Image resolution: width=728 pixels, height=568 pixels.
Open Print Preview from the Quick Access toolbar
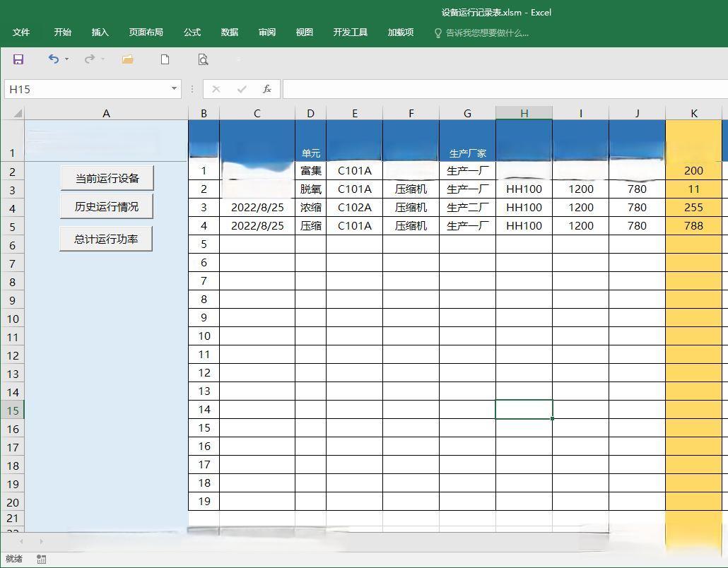point(203,59)
